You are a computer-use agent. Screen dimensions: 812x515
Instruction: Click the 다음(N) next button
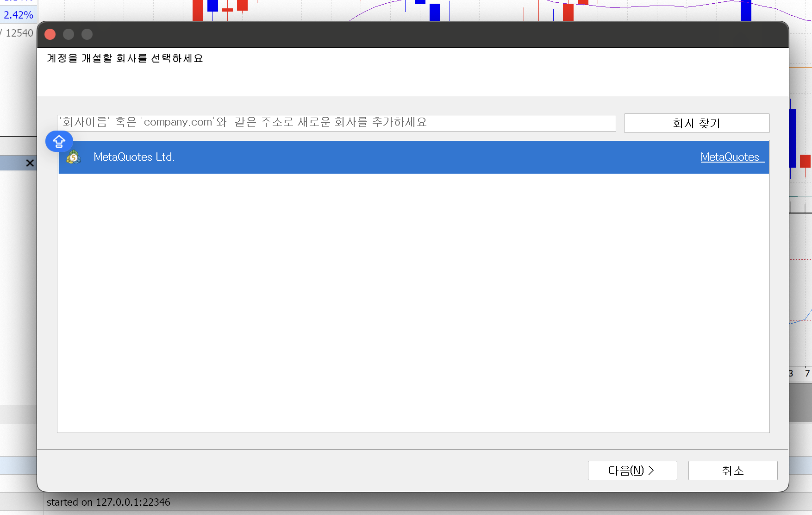[632, 471]
